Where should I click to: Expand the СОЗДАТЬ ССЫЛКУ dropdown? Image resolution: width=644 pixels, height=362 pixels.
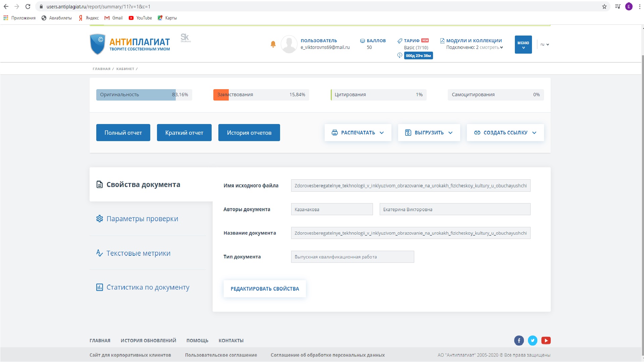click(505, 133)
